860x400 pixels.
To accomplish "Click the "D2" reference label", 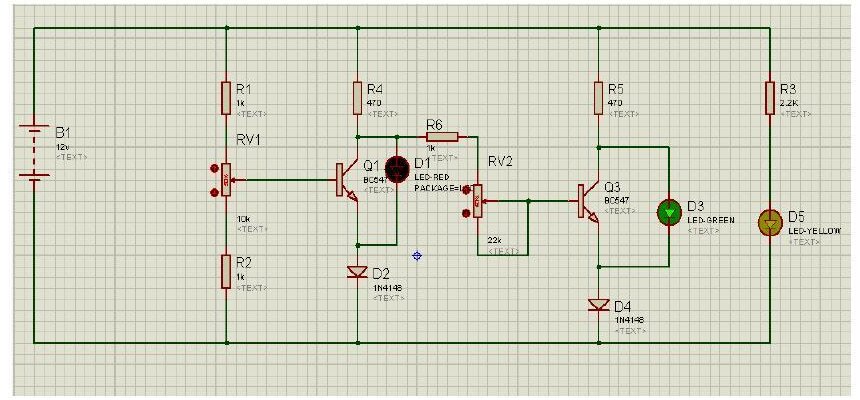I will click(381, 273).
